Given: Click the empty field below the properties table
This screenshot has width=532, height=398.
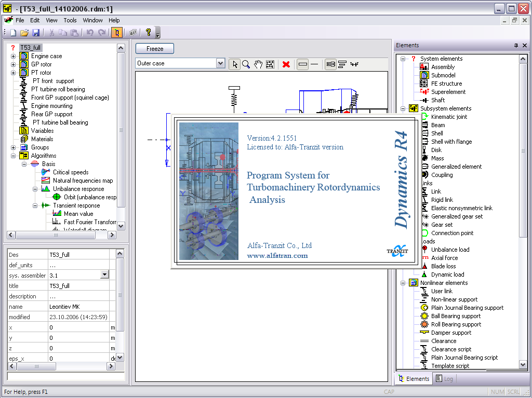Looking at the screenshot, I should 66,376.
